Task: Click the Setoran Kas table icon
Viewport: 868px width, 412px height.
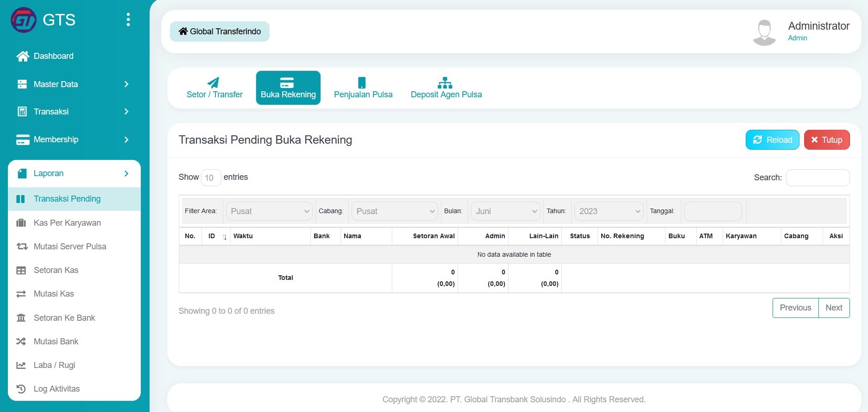Action: coord(21,270)
